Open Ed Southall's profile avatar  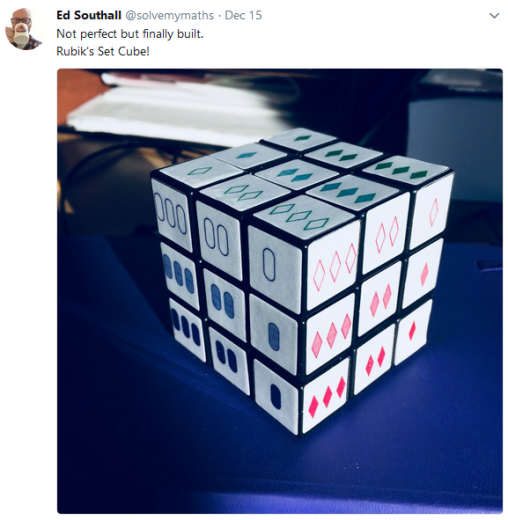(24, 28)
